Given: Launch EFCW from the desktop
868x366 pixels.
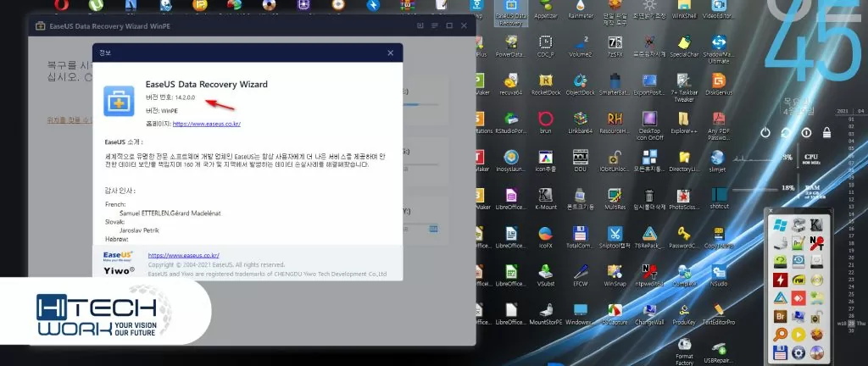Looking at the screenshot, I should pyautogui.click(x=580, y=275).
